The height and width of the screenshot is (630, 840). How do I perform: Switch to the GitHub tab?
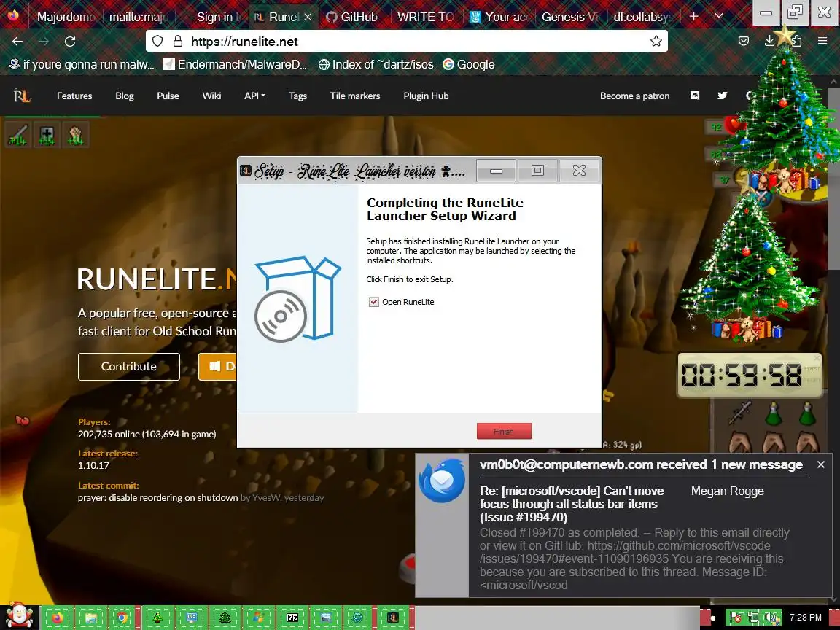pyautogui.click(x=353, y=17)
